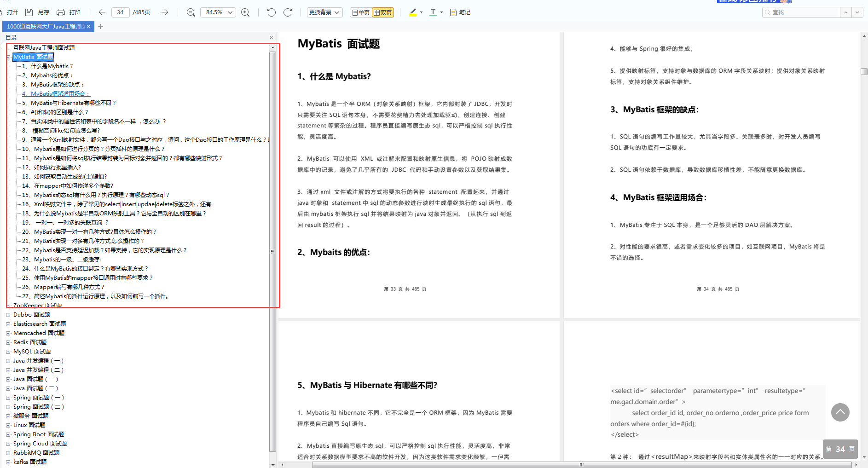The height and width of the screenshot is (468, 868).
Task: Click the zoom in magnifier icon
Action: tap(246, 12)
